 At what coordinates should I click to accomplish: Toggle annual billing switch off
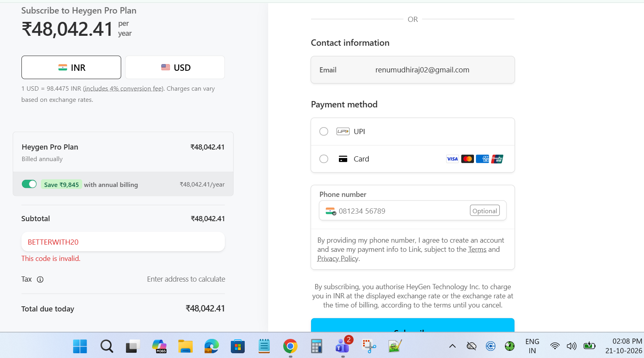(29, 184)
